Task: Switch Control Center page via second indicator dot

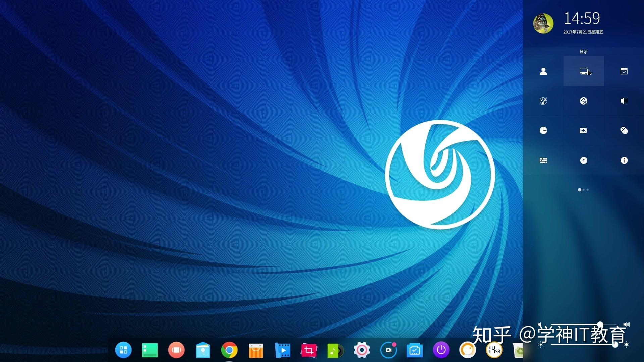Action: point(584,190)
